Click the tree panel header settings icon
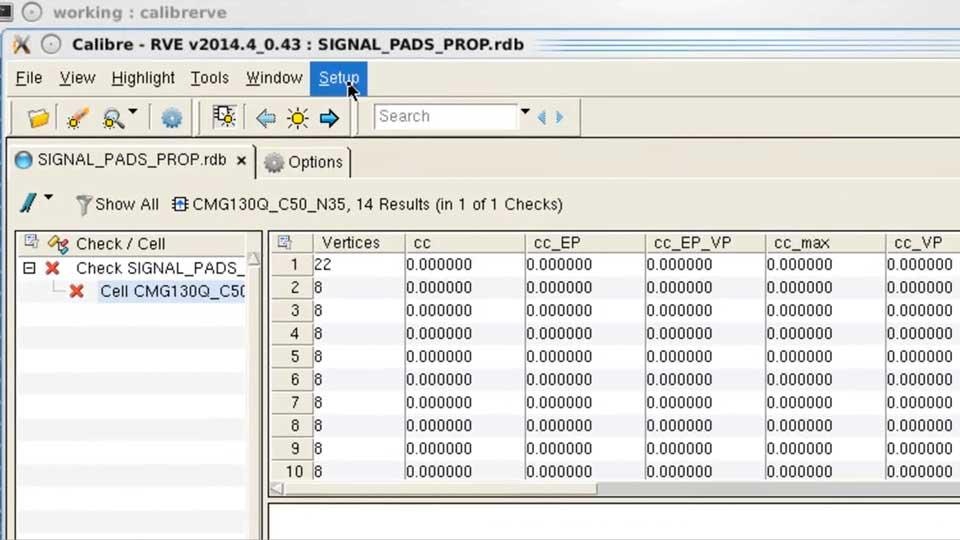Screen dimensions: 960x540 point(31,242)
